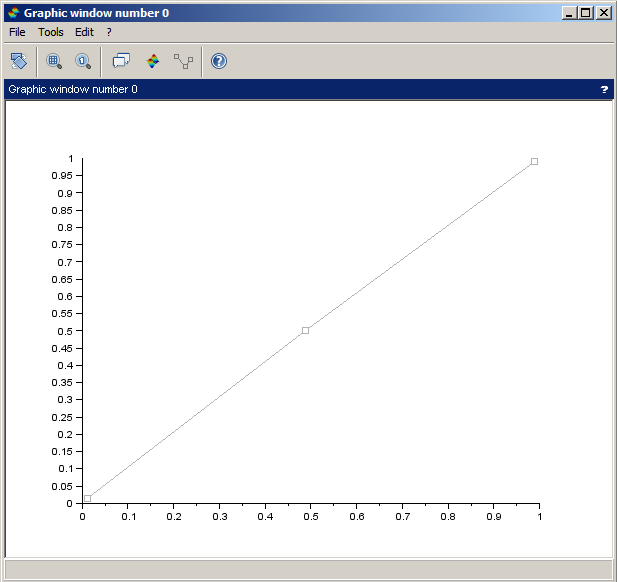Select the middle data point marker
Image resolution: width=617 pixels, height=582 pixels.
click(305, 330)
